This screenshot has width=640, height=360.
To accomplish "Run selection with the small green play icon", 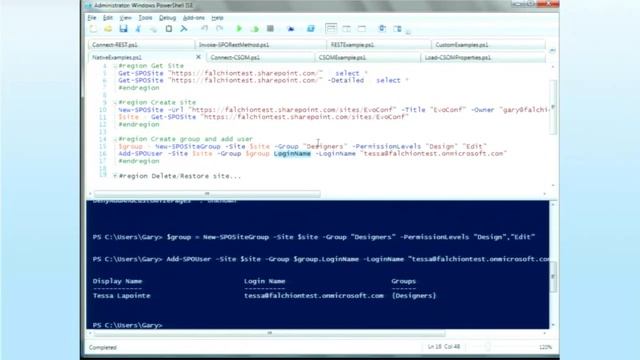I will click(x=255, y=29).
